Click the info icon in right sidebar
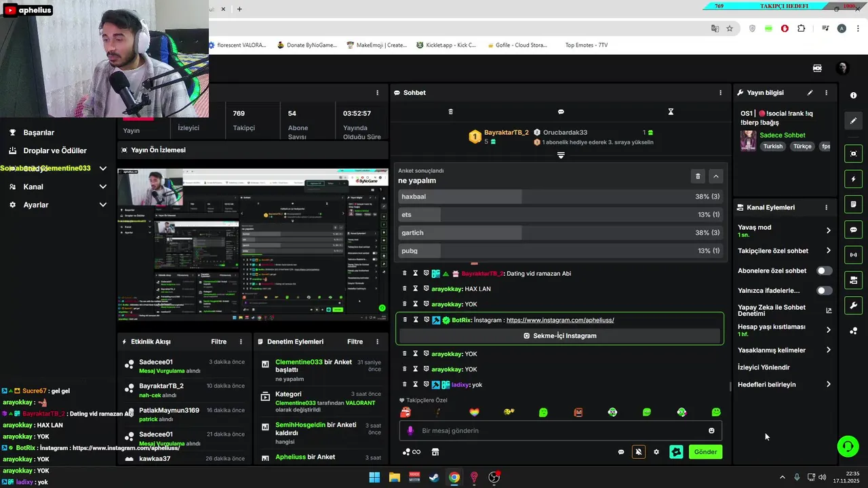Viewport: 868px width, 488px height. point(853,96)
